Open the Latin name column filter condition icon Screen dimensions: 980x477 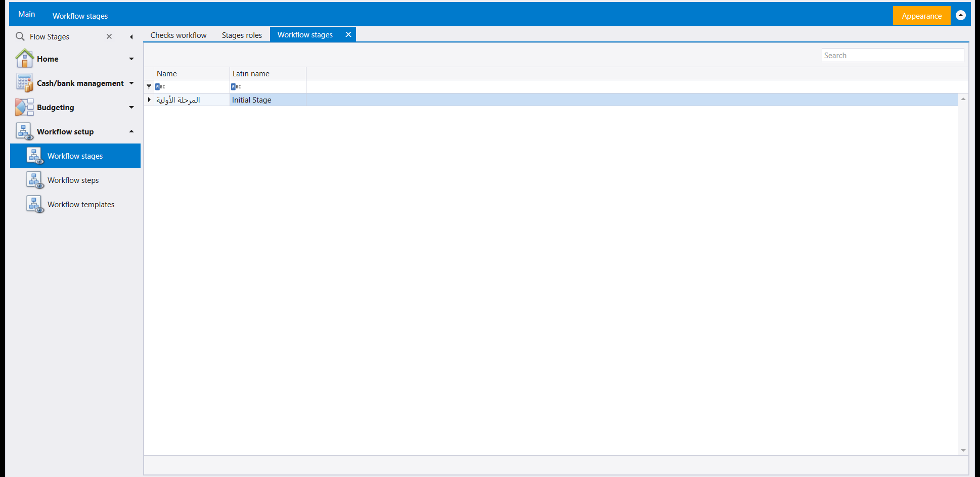click(236, 87)
